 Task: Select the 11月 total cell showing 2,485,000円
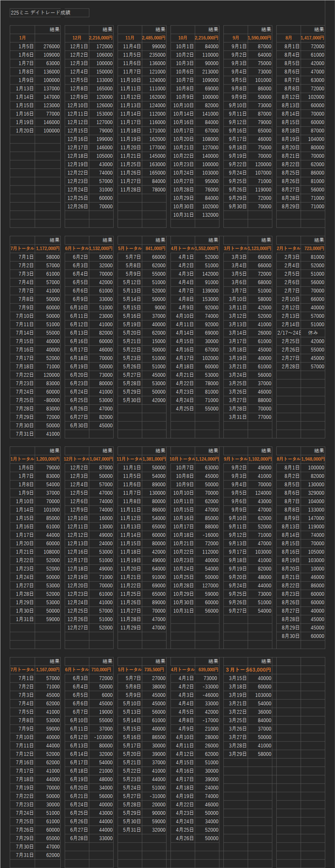click(154, 38)
